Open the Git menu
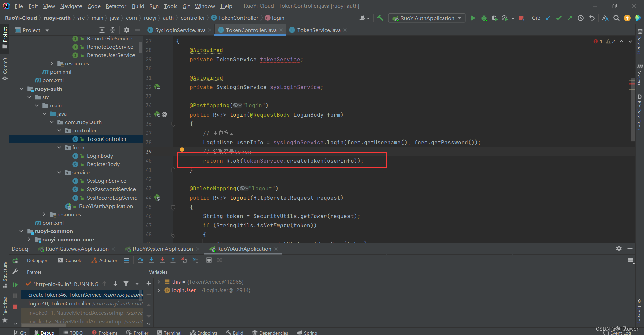Viewport: 644px width, 335px height. (186, 6)
